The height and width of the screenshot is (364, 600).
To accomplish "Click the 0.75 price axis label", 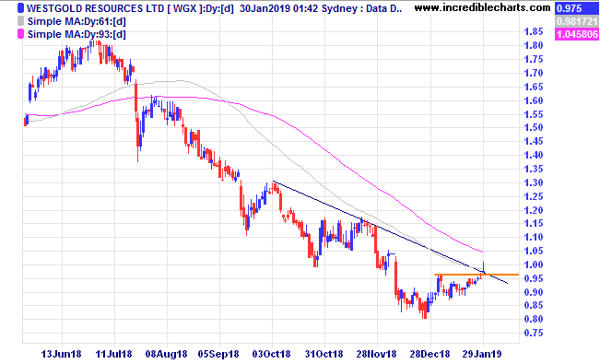I will [x=534, y=333].
